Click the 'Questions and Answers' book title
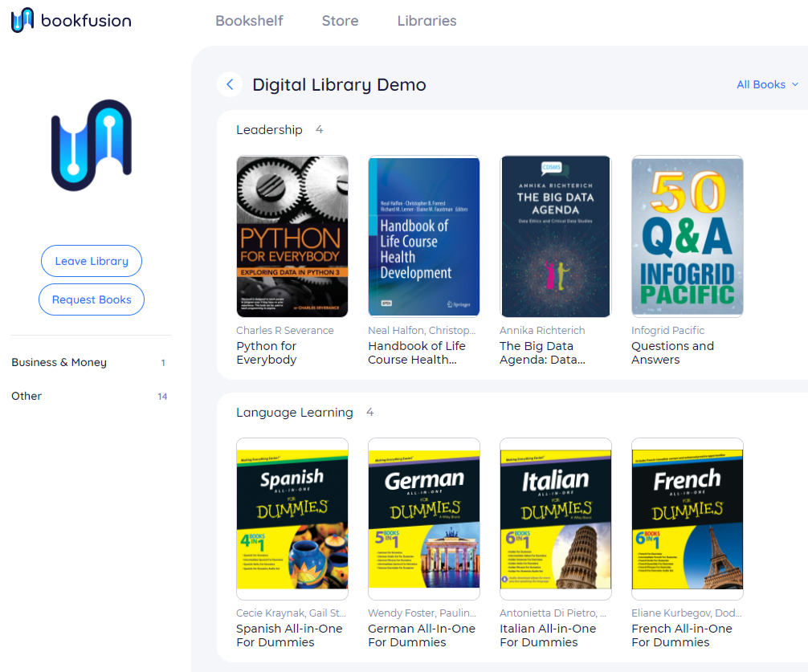The width and height of the screenshot is (808, 672). pyautogui.click(x=672, y=352)
